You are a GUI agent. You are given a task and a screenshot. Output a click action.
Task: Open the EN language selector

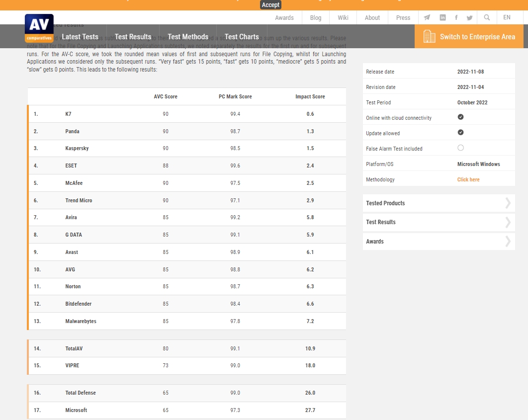click(507, 17)
